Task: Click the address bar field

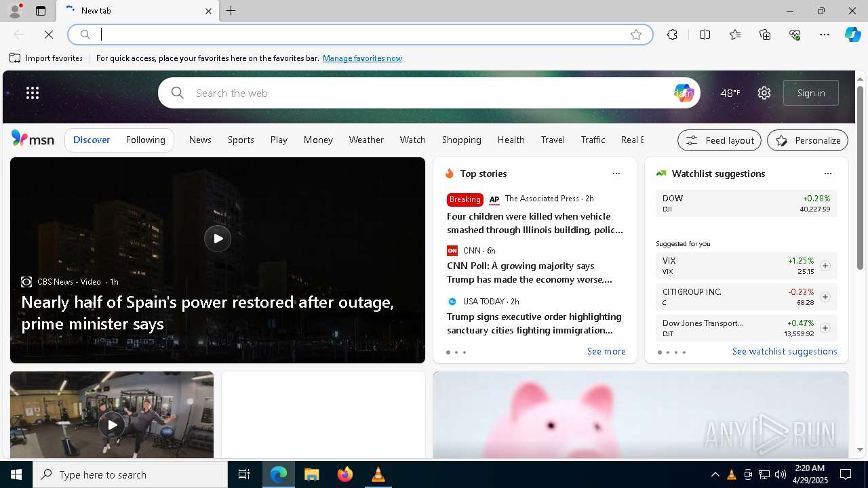Action: [x=359, y=35]
